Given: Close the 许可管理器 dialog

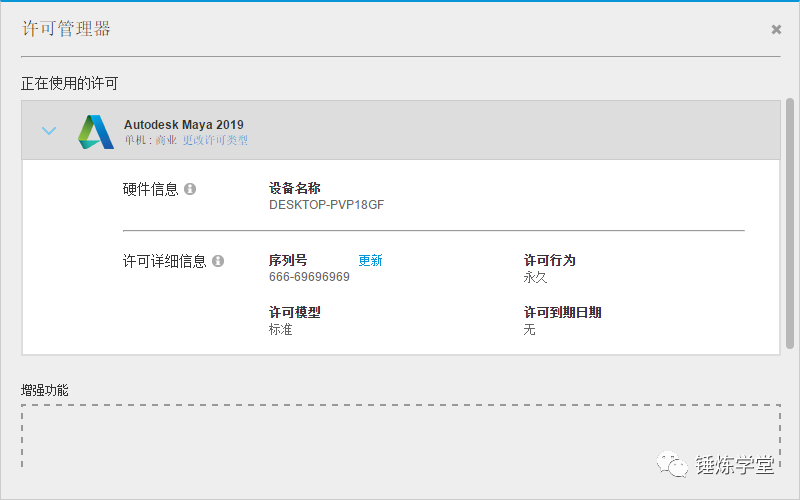Looking at the screenshot, I should pos(776,30).
